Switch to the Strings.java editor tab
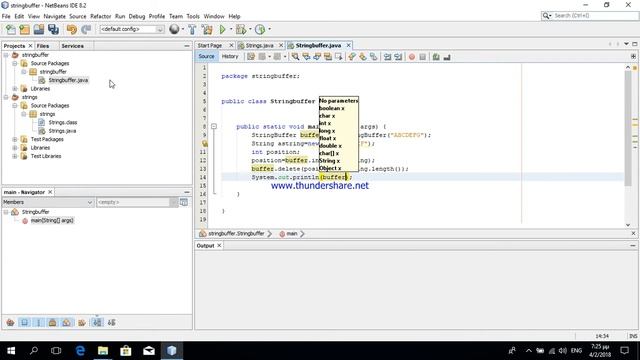Screen dimensions: 640x360 [x=260, y=45]
